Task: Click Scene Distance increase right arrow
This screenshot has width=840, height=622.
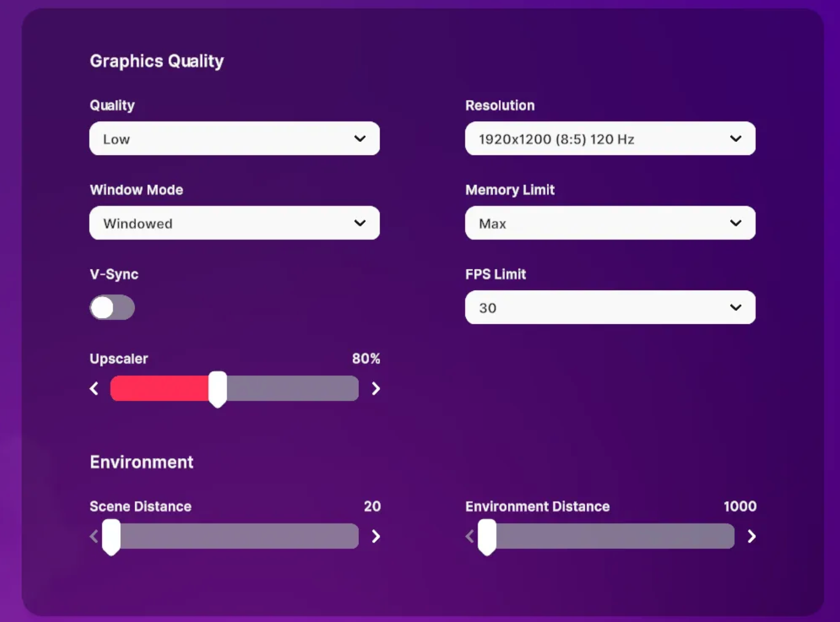Action: pyautogui.click(x=376, y=536)
